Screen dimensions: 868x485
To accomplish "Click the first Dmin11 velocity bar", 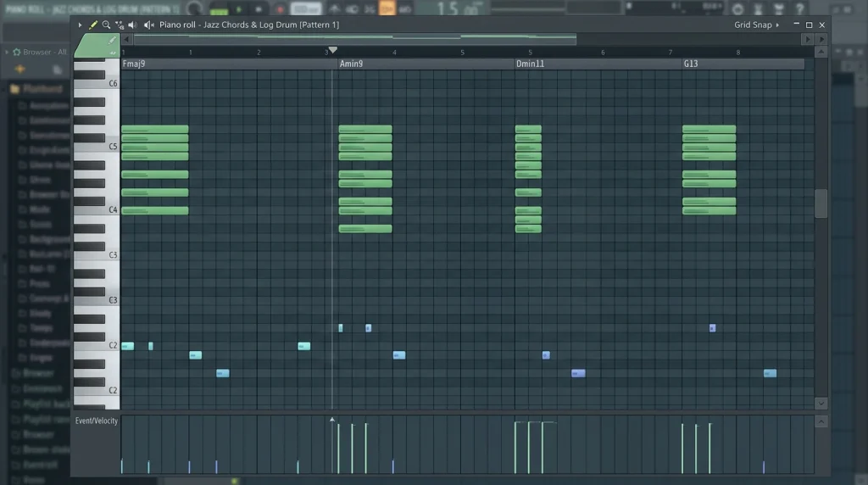I will (x=515, y=448).
